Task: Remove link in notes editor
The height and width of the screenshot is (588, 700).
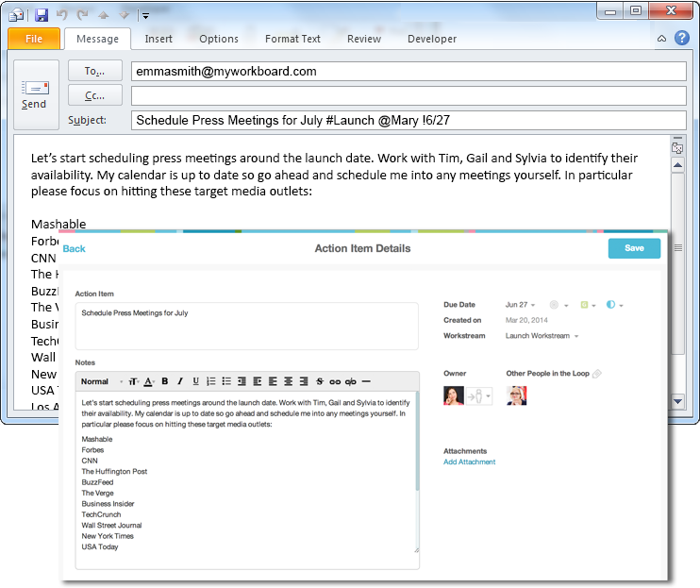Action: click(x=351, y=381)
